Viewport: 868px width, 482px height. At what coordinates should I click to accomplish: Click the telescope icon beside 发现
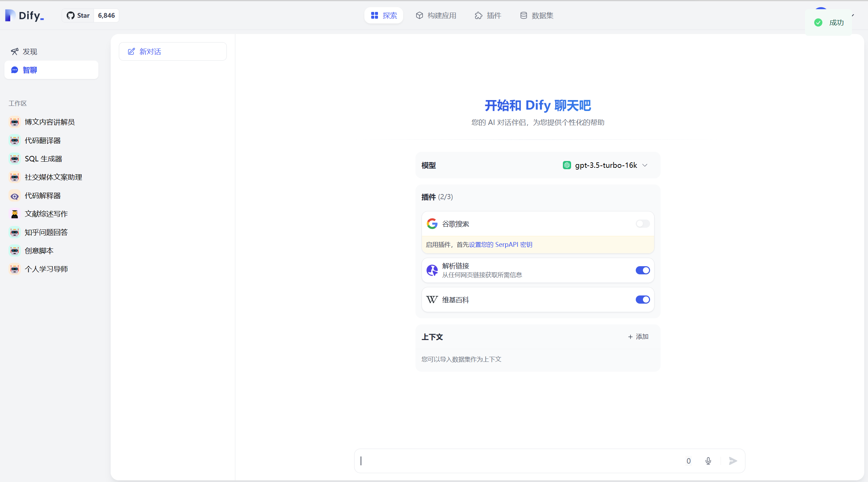(14, 51)
